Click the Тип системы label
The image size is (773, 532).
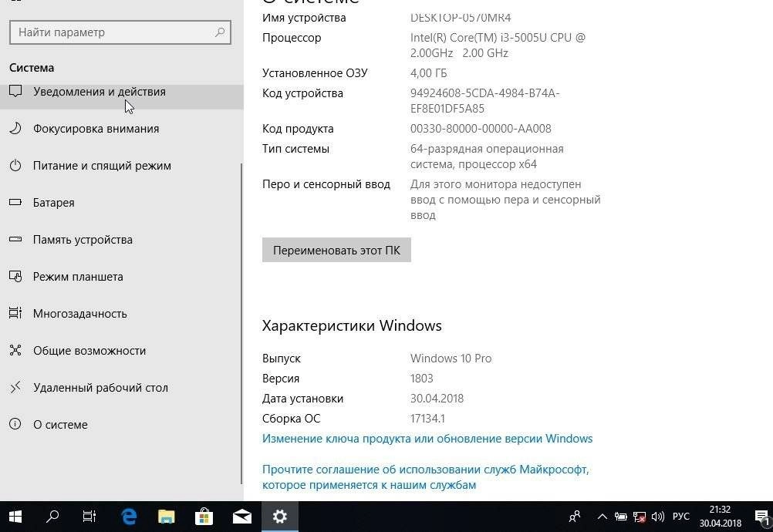point(295,149)
